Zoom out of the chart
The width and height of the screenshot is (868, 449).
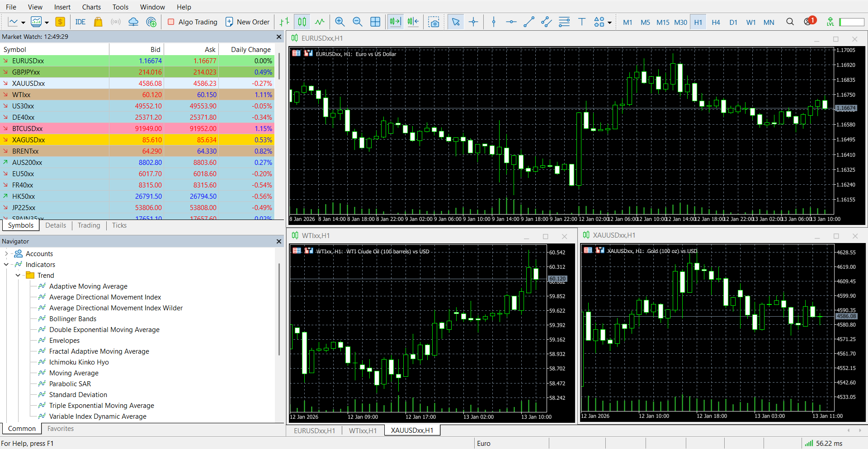(358, 22)
